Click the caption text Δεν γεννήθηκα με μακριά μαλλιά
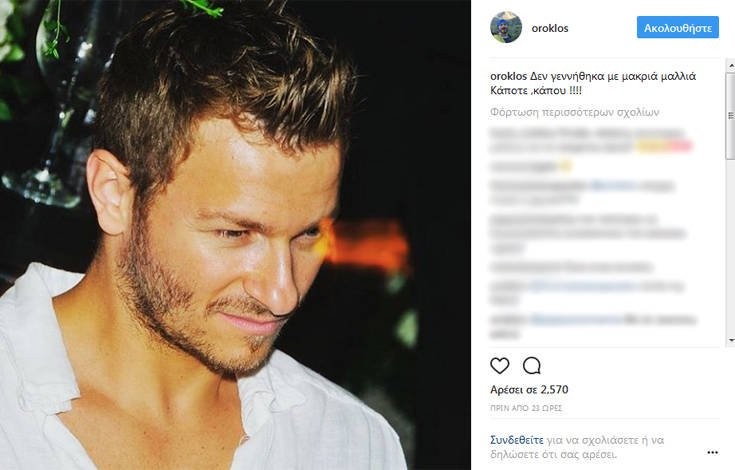Screen dimensions: 735x470 [613, 76]
